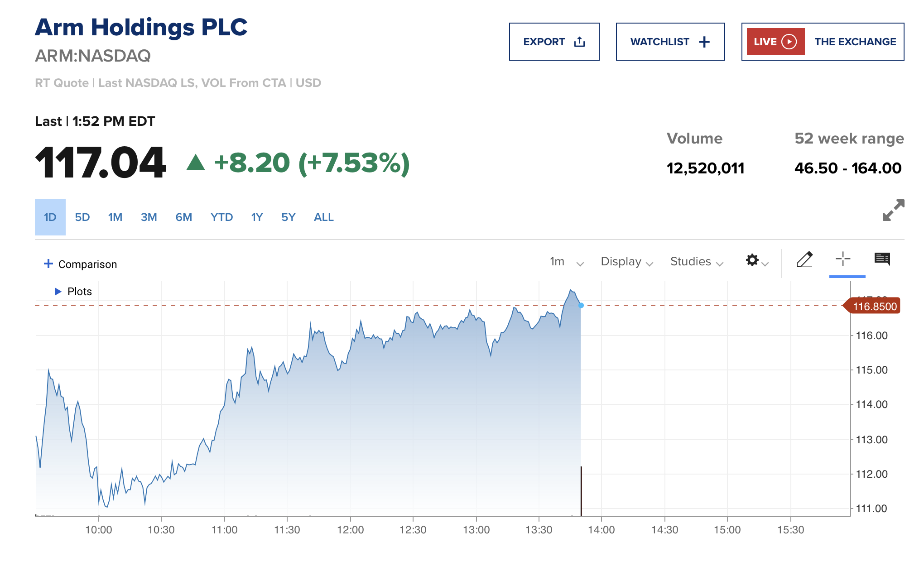Image resolution: width=924 pixels, height=566 pixels.
Task: Select the ALL range tab
Action: (323, 217)
